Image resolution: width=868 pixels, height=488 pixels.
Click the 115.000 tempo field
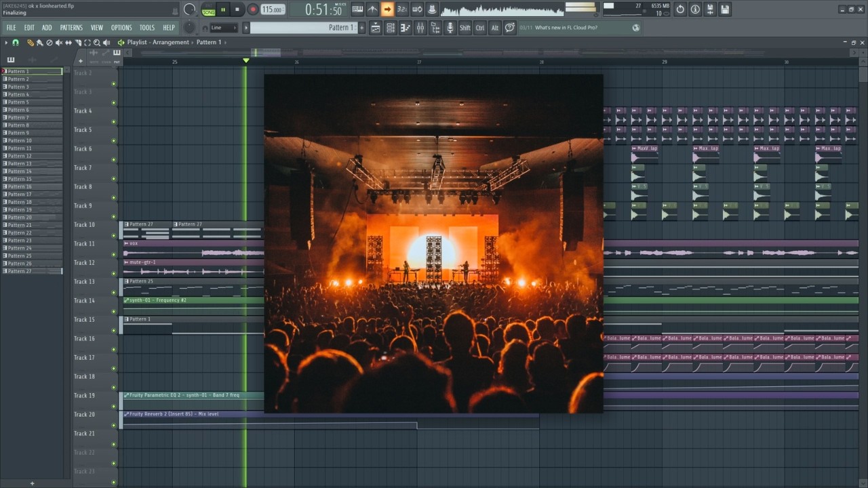[x=273, y=9]
